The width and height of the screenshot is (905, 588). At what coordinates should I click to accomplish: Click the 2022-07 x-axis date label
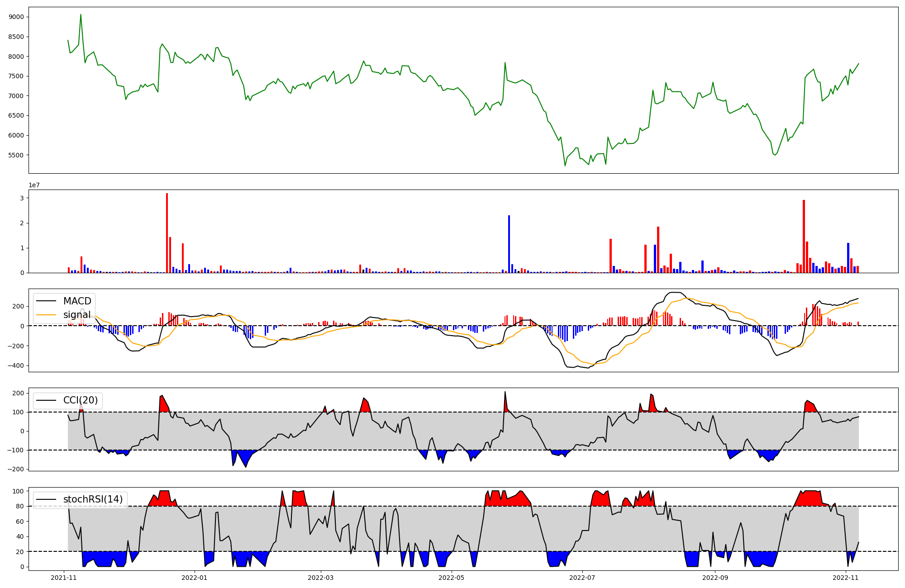click(x=582, y=578)
